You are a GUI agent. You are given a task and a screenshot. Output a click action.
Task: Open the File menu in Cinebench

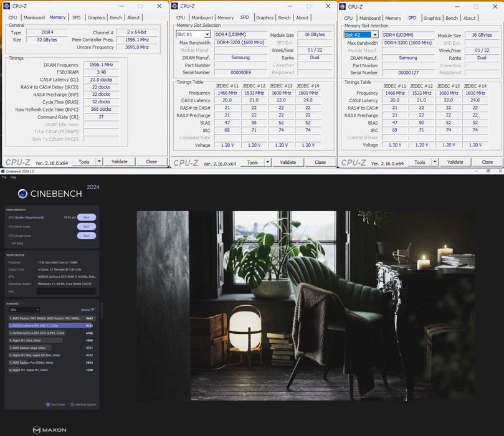[x=4, y=178]
